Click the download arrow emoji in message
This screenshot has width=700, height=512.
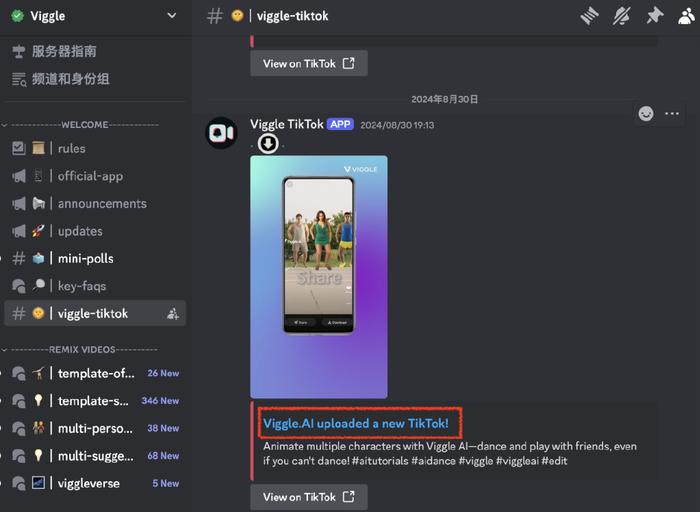click(x=268, y=144)
